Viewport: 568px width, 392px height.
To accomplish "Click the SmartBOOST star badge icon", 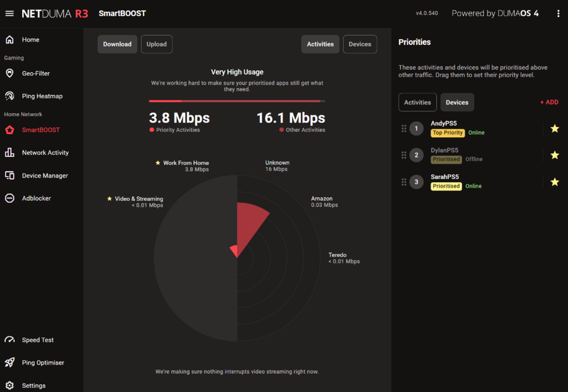I will pyautogui.click(x=10, y=129).
